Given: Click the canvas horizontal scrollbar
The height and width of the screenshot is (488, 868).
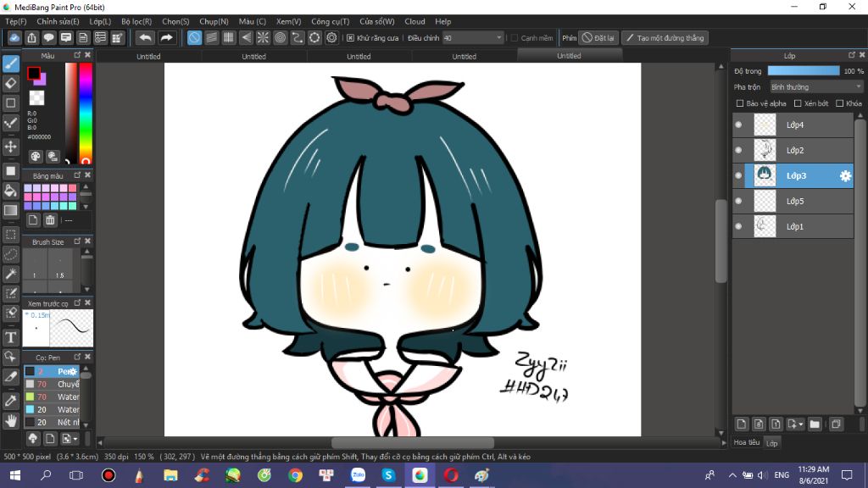Looking at the screenshot, I should 413,442.
